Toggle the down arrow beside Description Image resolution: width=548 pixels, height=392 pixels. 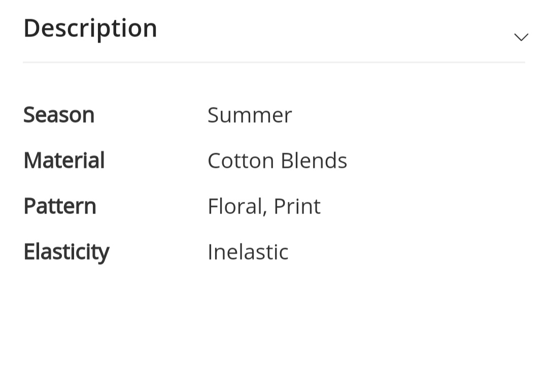pyautogui.click(x=521, y=37)
